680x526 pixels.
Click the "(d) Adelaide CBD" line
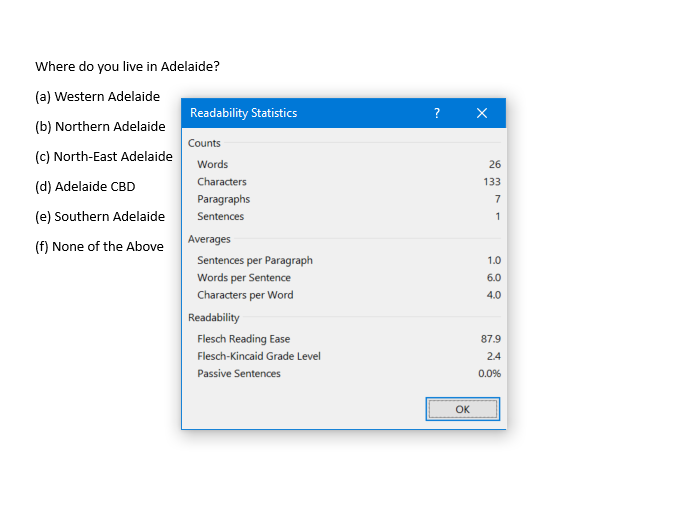pos(85,186)
